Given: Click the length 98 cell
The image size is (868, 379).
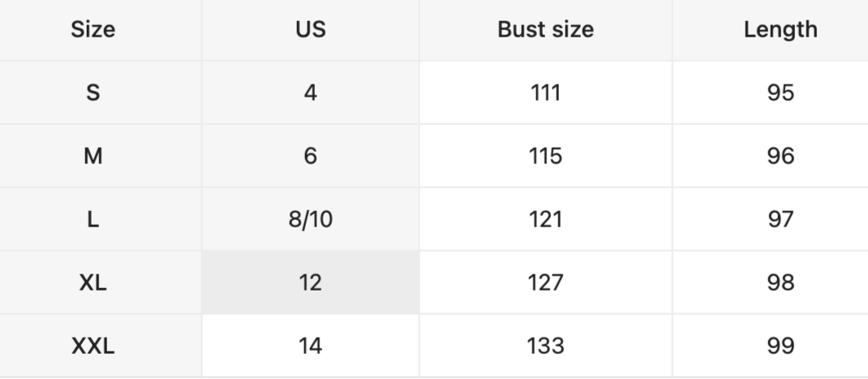Looking at the screenshot, I should pyautogui.click(x=780, y=282).
